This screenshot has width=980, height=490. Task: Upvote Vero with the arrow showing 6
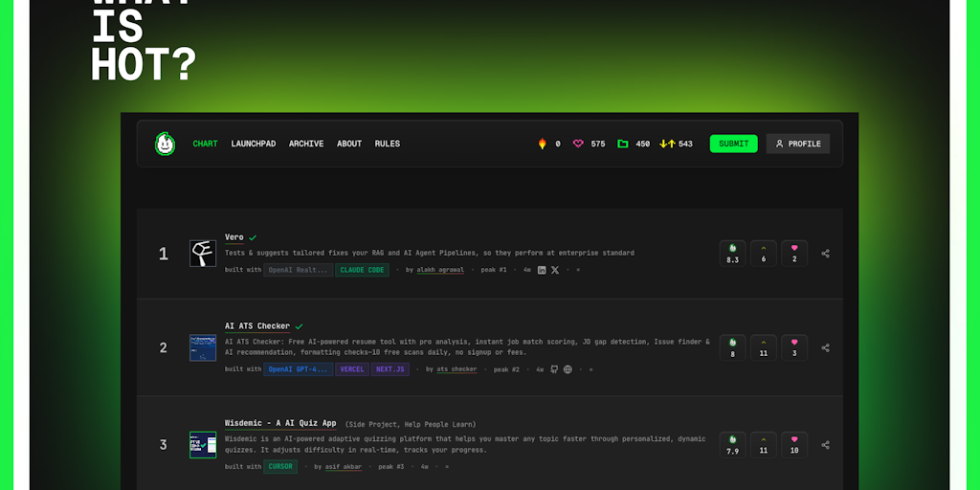tap(764, 254)
